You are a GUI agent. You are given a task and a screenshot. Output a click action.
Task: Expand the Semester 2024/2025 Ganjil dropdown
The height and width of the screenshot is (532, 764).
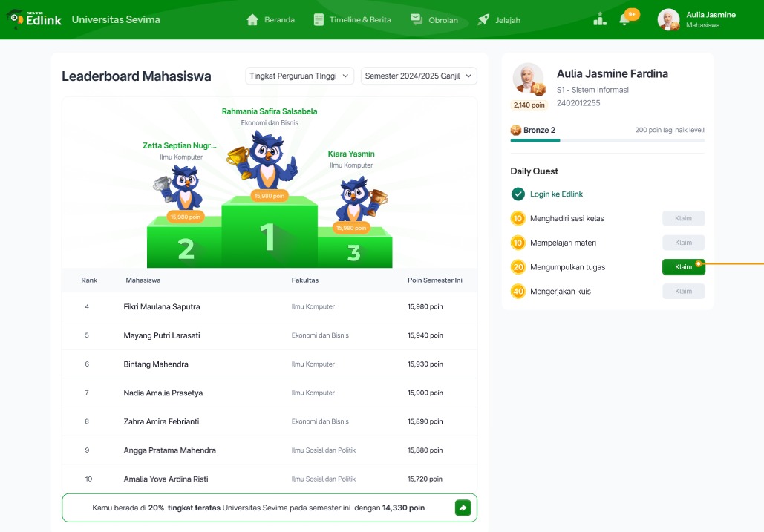pyautogui.click(x=419, y=76)
